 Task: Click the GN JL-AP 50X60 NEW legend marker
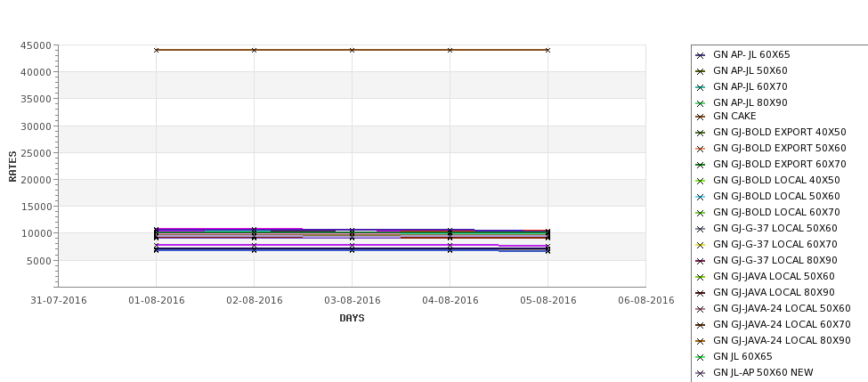(701, 373)
